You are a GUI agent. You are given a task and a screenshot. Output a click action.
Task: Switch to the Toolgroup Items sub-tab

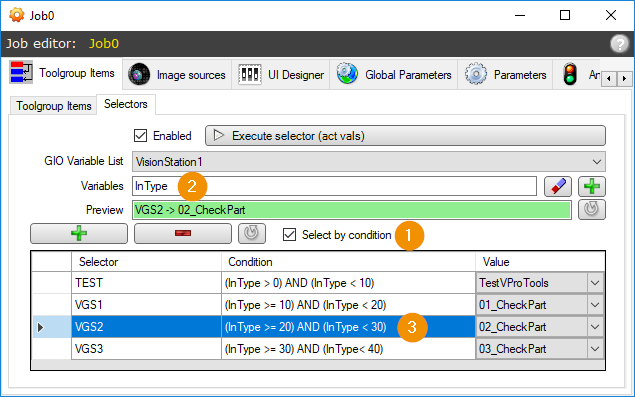click(x=53, y=106)
